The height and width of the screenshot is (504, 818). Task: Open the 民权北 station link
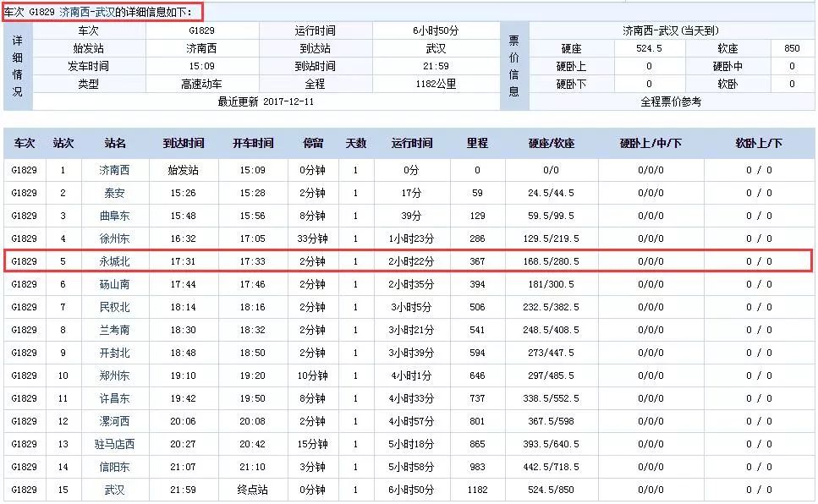114,307
